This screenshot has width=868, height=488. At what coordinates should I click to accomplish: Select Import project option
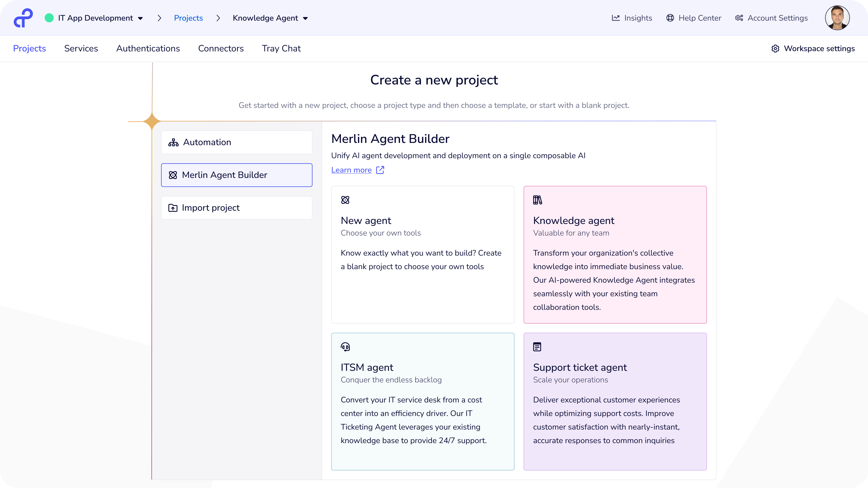click(x=236, y=208)
